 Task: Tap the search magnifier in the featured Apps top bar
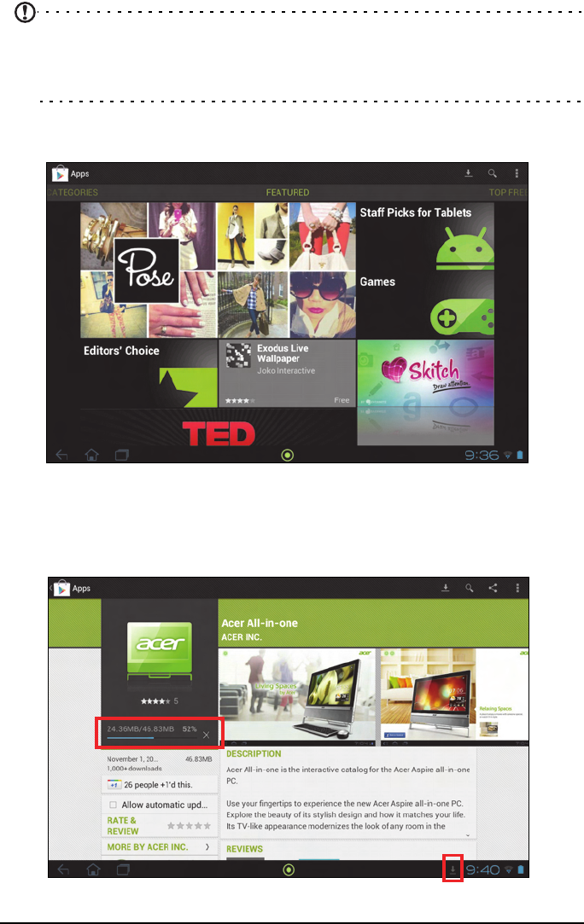click(493, 173)
